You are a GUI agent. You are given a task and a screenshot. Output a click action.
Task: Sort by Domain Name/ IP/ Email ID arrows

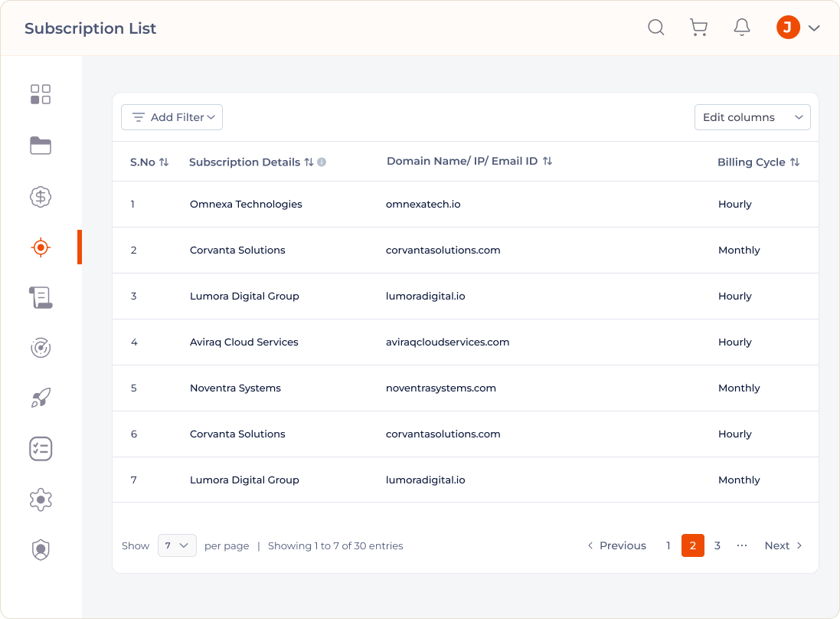click(547, 161)
